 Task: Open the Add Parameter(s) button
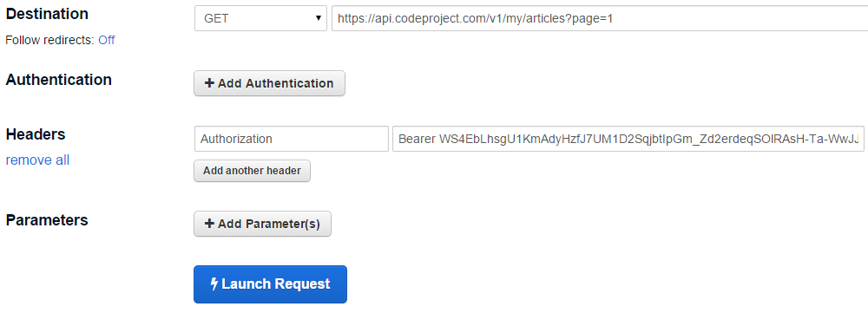[262, 224]
